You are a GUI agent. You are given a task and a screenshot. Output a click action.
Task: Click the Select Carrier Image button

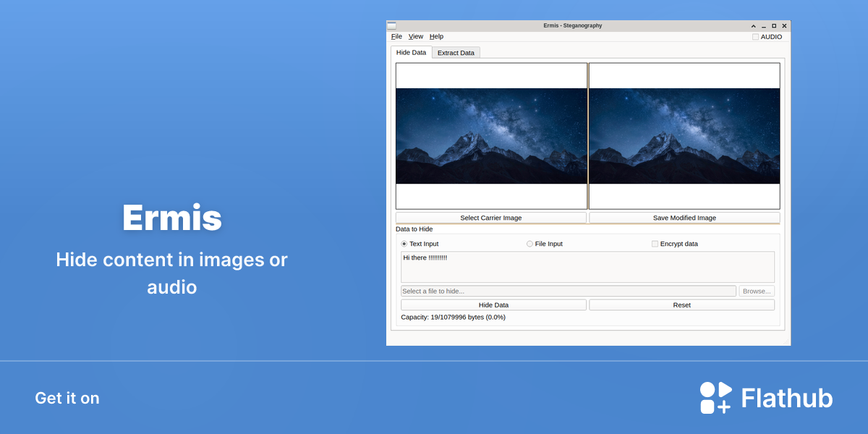click(x=491, y=218)
